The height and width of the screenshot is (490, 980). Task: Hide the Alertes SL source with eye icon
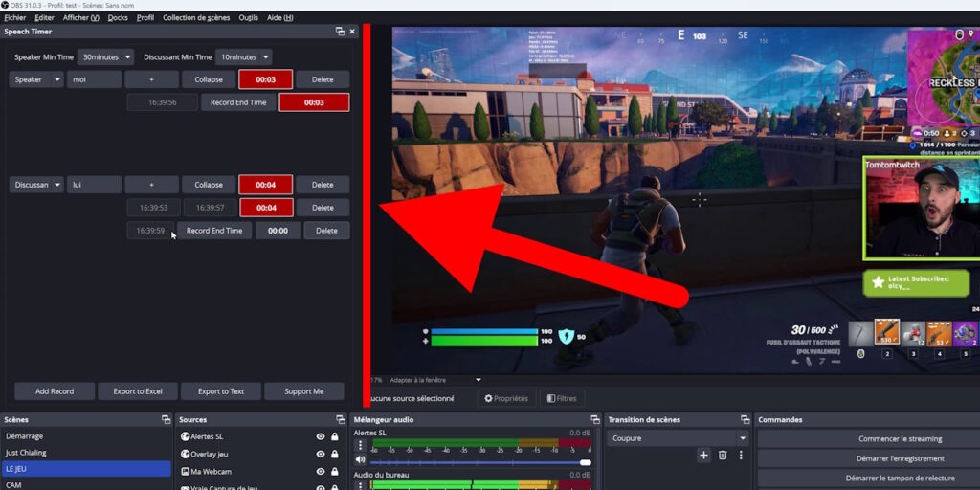(321, 436)
